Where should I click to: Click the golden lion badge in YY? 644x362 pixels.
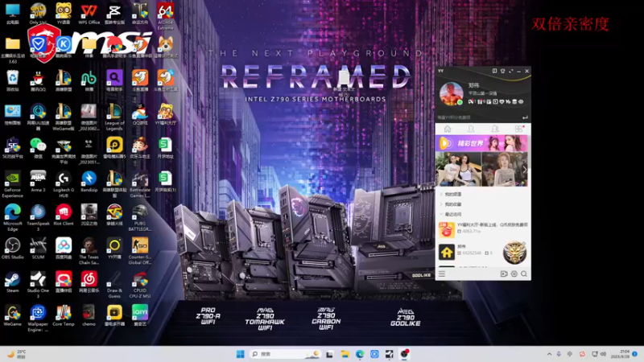point(514,252)
